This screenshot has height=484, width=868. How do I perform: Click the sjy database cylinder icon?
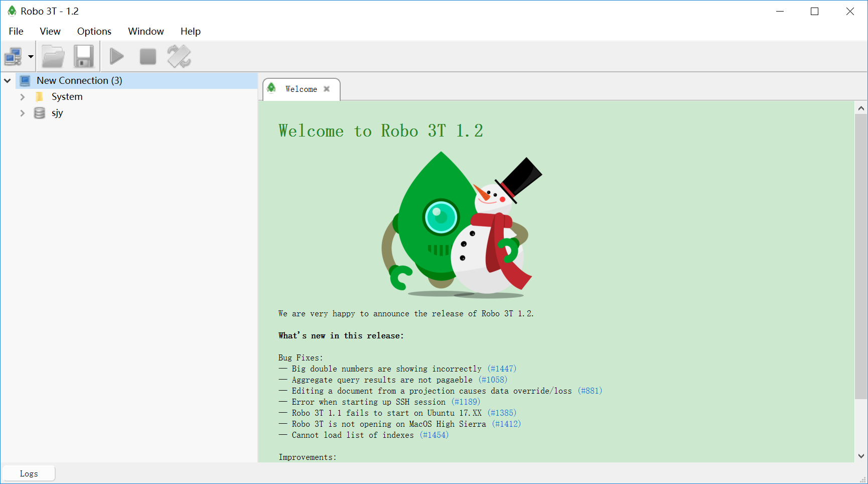click(39, 113)
